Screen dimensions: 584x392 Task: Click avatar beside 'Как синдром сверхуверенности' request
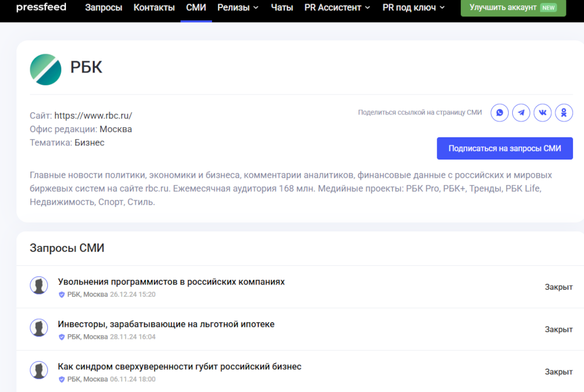39,370
